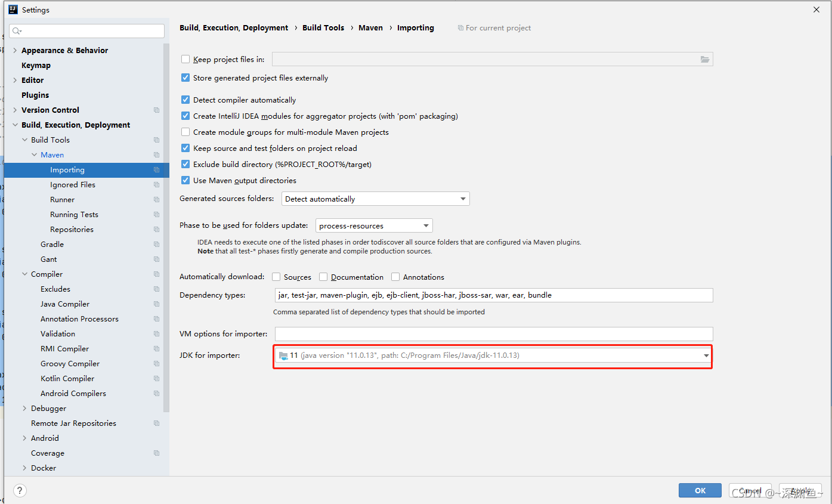Click VM options for importer field
Screen dimensions: 832x504
[x=494, y=334]
